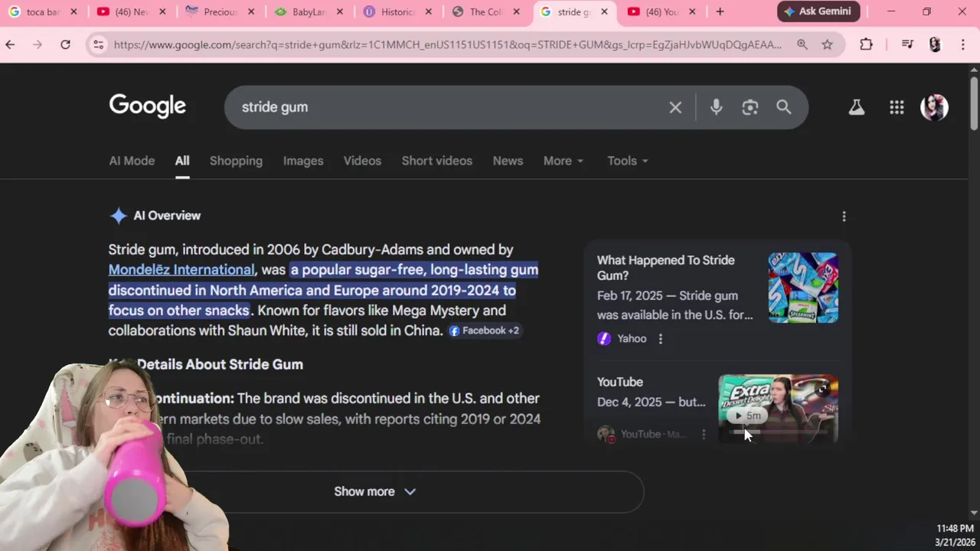Clear the search box with the X icon
Viewport: 980px width, 551px height.
675,107
